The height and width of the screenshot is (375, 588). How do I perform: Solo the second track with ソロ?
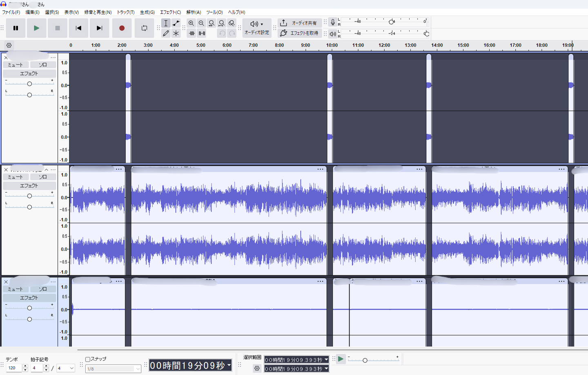[43, 177]
